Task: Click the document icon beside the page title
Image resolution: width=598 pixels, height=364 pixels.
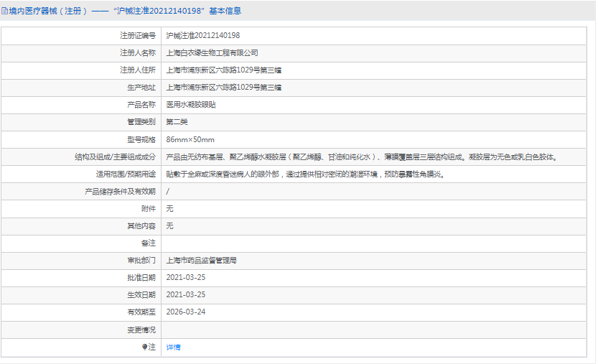Action: point(5,11)
